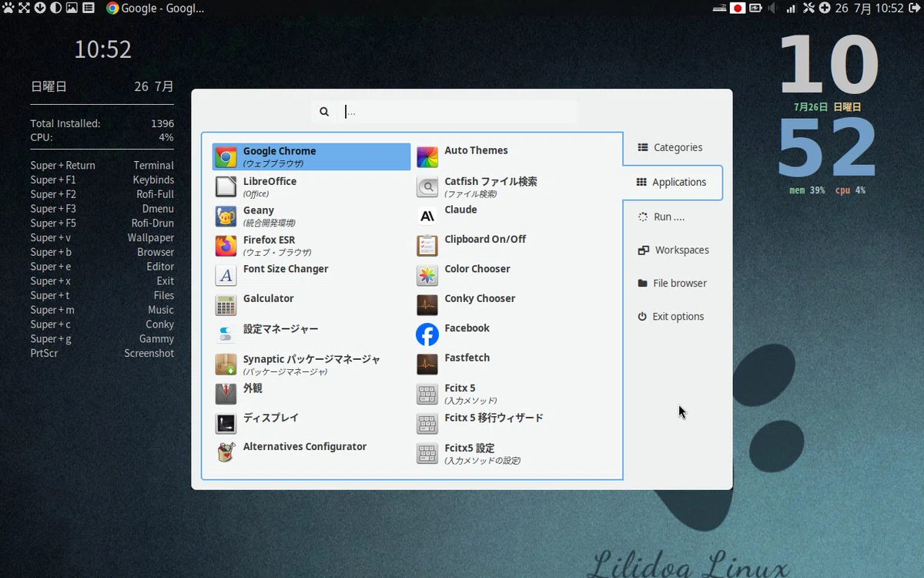Open the LibreOffice launcher icon
924x578 pixels.
pos(226,187)
